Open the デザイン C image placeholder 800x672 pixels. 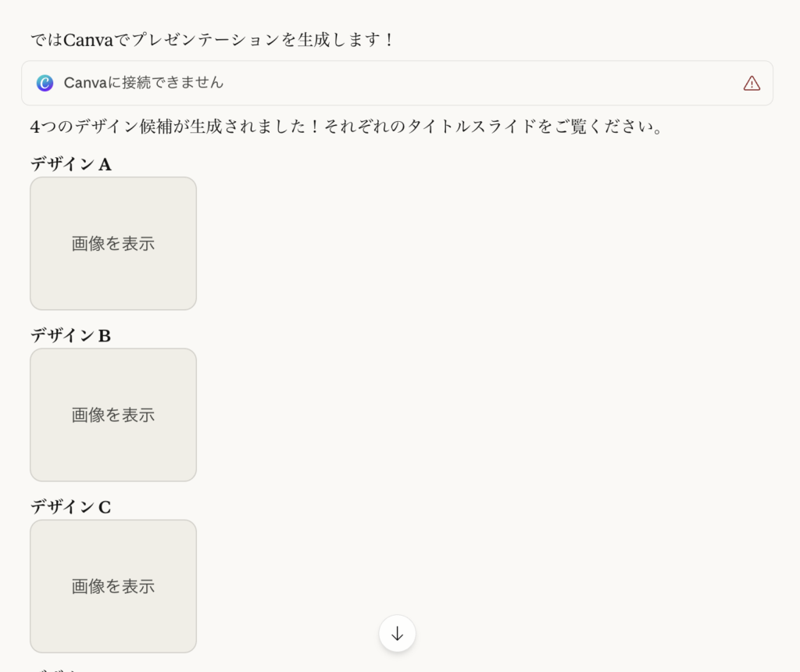tap(113, 586)
